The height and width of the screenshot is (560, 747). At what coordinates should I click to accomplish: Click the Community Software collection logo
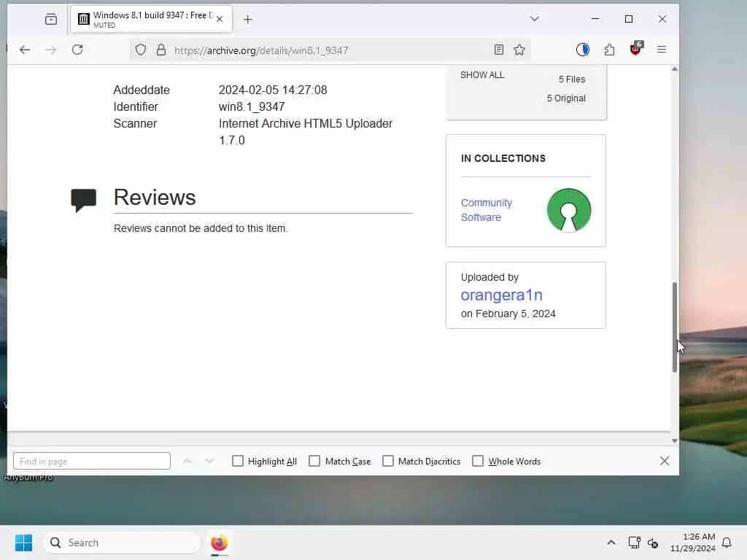click(569, 210)
